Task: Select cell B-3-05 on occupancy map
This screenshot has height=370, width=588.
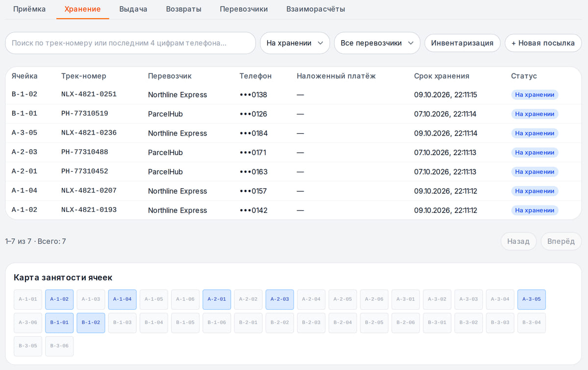Action: 28,346
